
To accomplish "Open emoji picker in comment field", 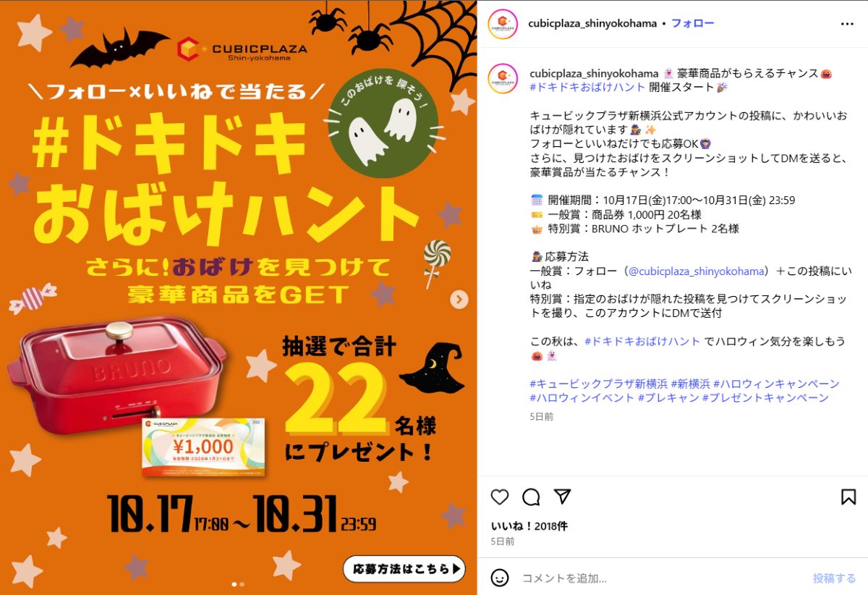I will coord(500,578).
